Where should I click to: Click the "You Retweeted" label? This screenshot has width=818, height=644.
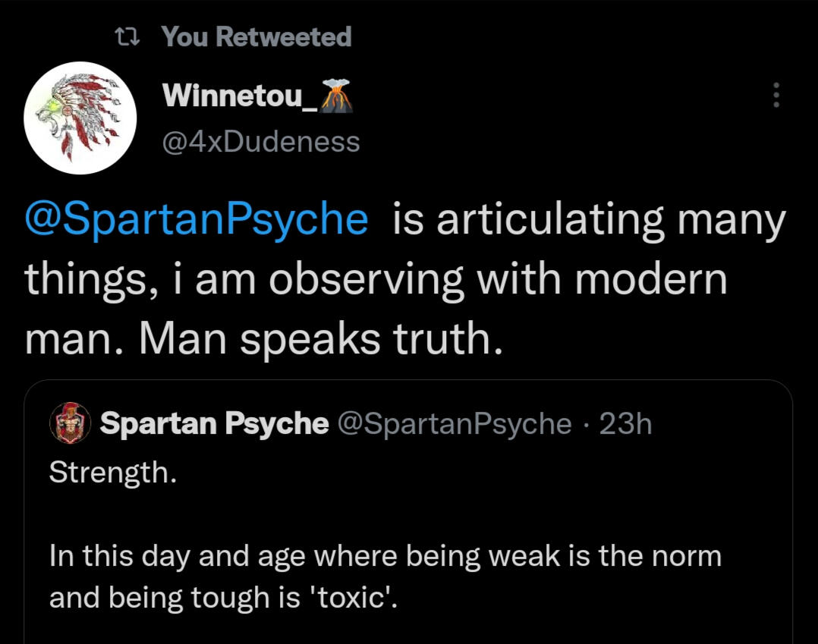tap(256, 36)
